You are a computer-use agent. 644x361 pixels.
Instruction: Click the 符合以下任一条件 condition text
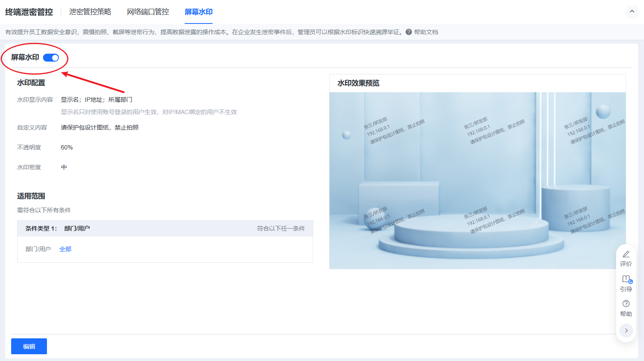pyautogui.click(x=281, y=229)
